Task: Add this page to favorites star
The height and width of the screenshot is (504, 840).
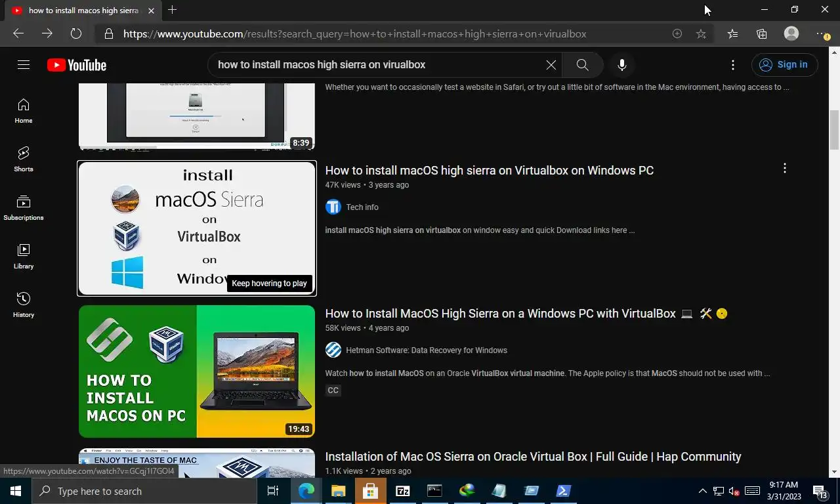Action: tap(701, 33)
